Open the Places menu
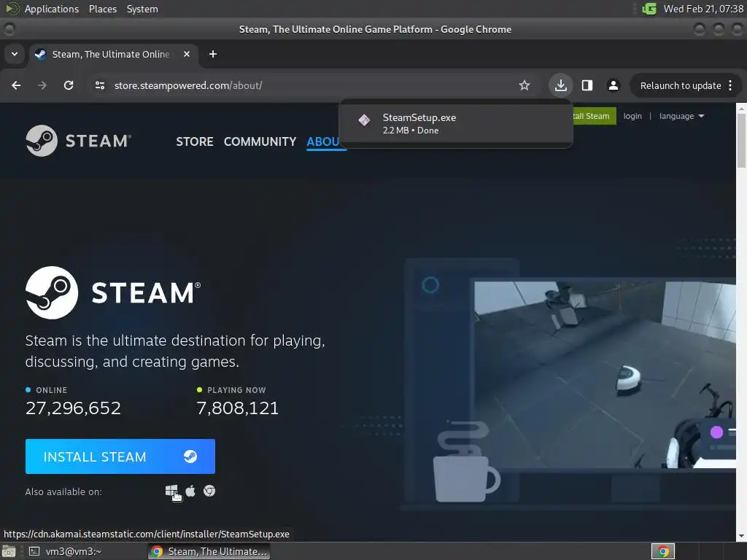747x560 pixels. 102,9
